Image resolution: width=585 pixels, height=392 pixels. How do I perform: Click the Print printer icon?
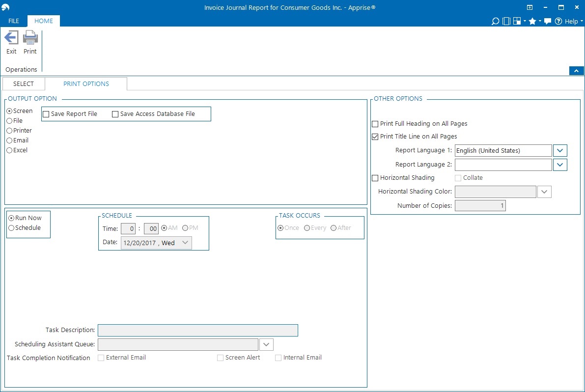point(30,38)
